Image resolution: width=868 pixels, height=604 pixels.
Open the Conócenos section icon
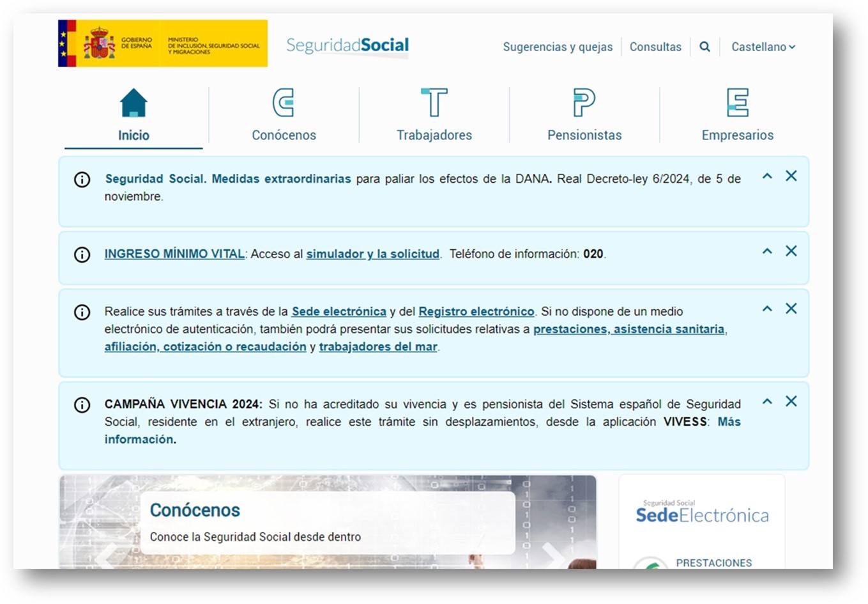284,103
